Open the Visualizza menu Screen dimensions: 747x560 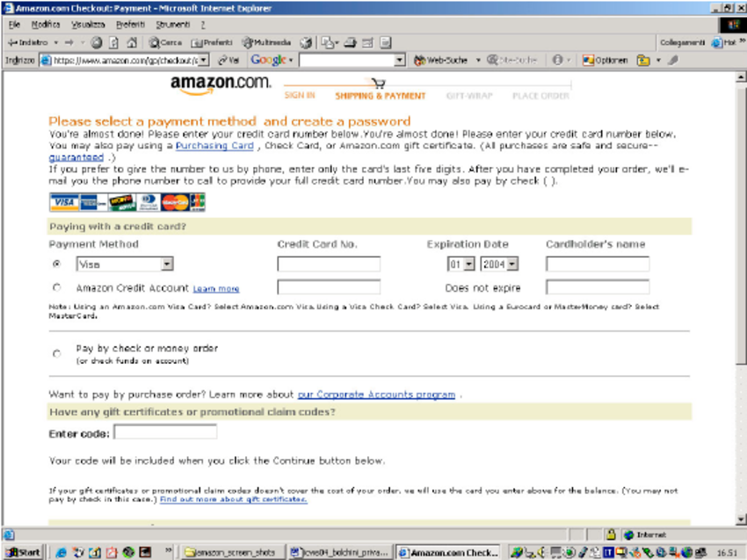(x=88, y=25)
